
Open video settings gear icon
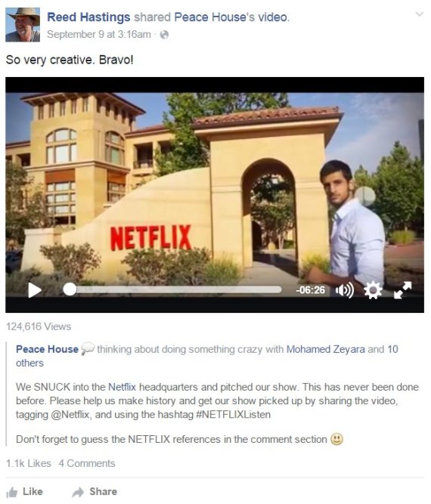click(x=373, y=290)
